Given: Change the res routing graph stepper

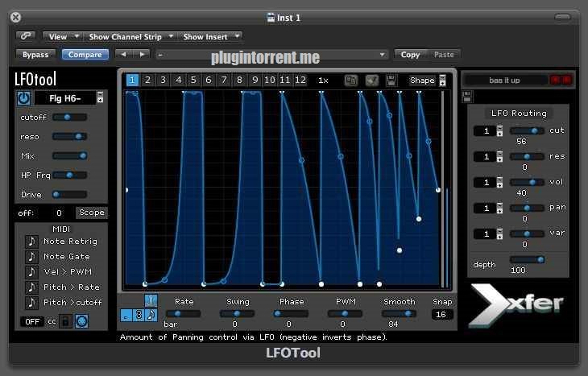Looking at the screenshot, I should point(499,157).
